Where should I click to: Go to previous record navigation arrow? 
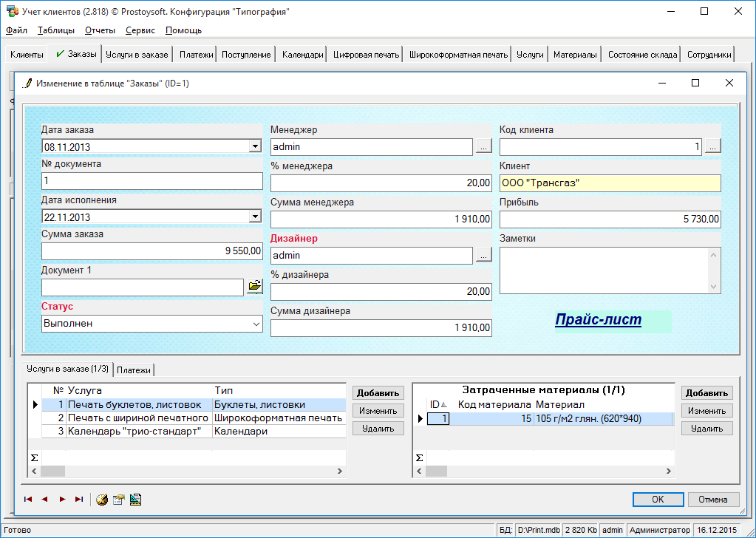45,500
